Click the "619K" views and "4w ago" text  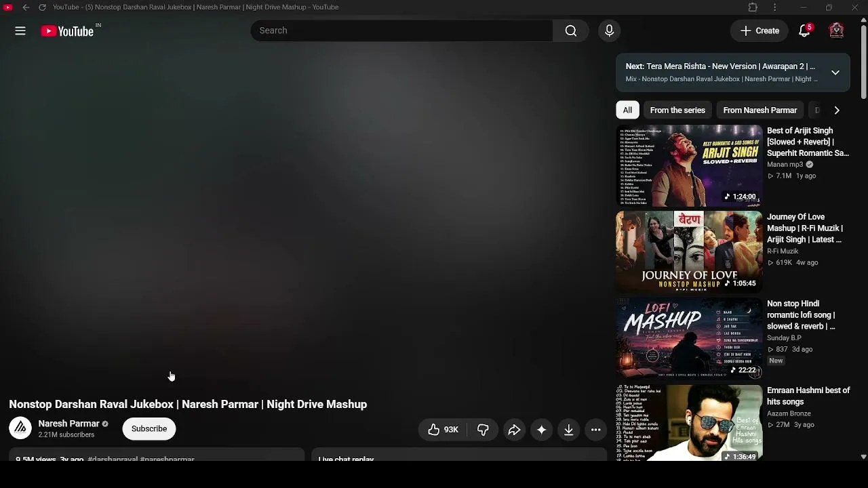pyautogui.click(x=793, y=263)
